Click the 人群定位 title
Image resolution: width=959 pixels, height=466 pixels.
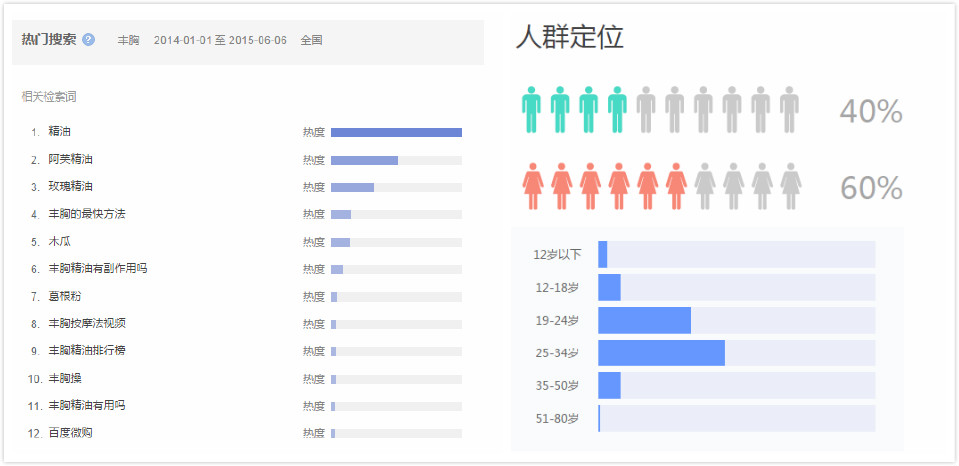(569, 37)
